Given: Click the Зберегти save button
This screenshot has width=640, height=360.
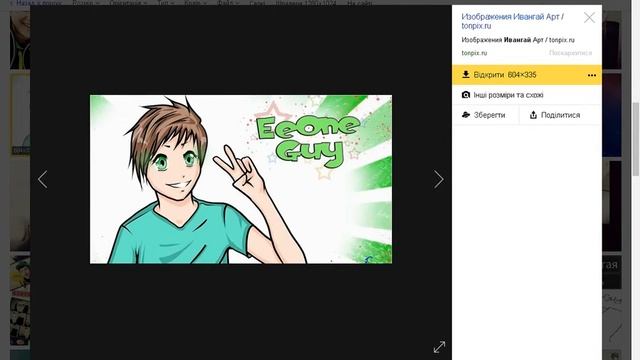Looking at the screenshot, I should (x=485, y=115).
